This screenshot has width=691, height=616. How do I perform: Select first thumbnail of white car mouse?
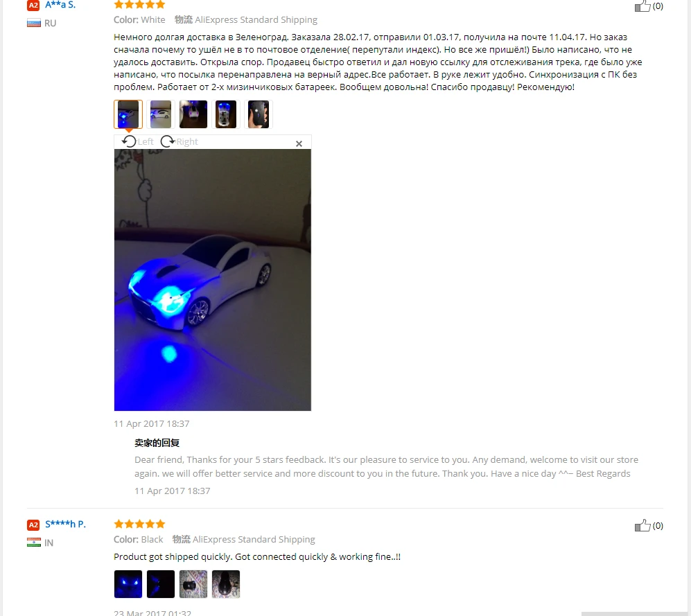click(128, 114)
